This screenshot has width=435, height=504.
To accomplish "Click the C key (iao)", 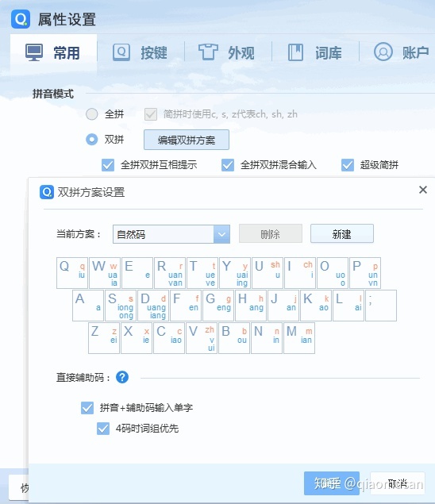I will [169, 338].
